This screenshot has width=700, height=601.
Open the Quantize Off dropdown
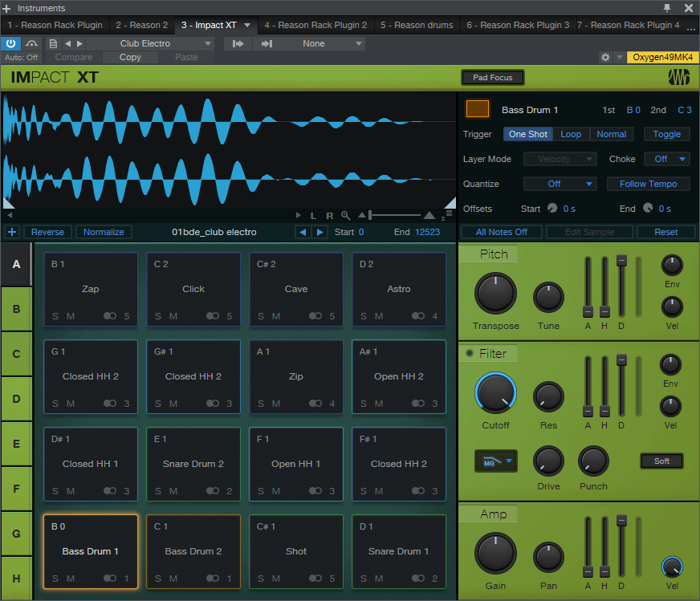(x=560, y=184)
